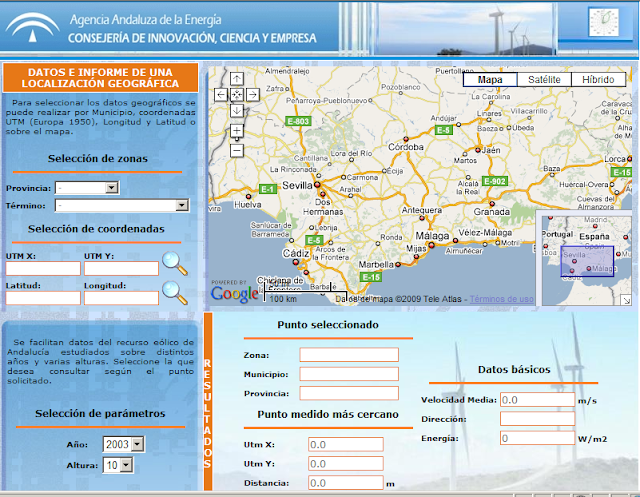This screenshot has height=497, width=640.
Task: Click the Distancia result field
Action: click(x=346, y=483)
